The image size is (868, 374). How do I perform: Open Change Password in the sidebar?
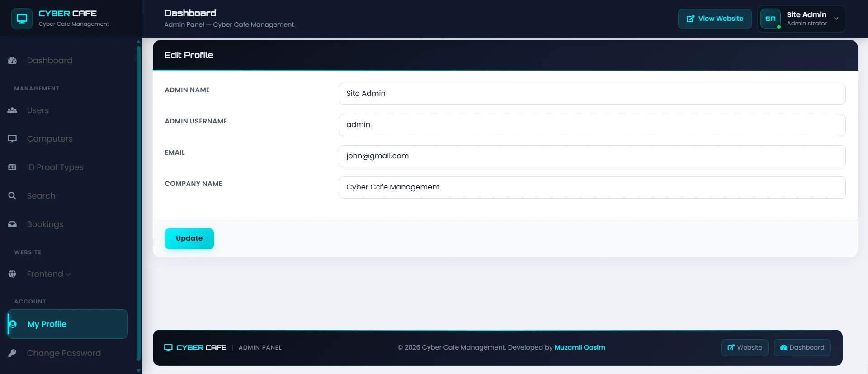point(68,353)
